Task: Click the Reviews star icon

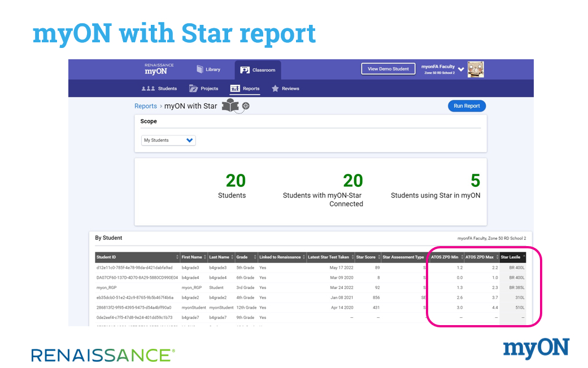Action: coord(275,89)
